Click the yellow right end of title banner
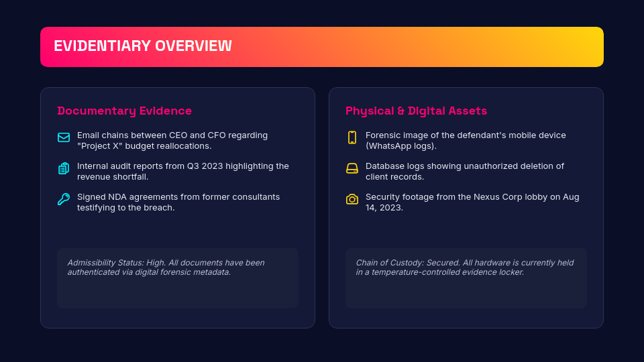644x362 pixels. (584, 47)
